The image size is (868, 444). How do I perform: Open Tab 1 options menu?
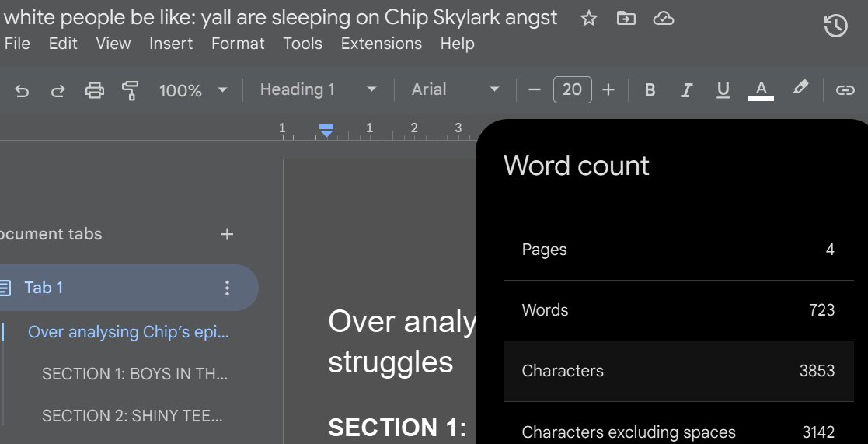[227, 288]
